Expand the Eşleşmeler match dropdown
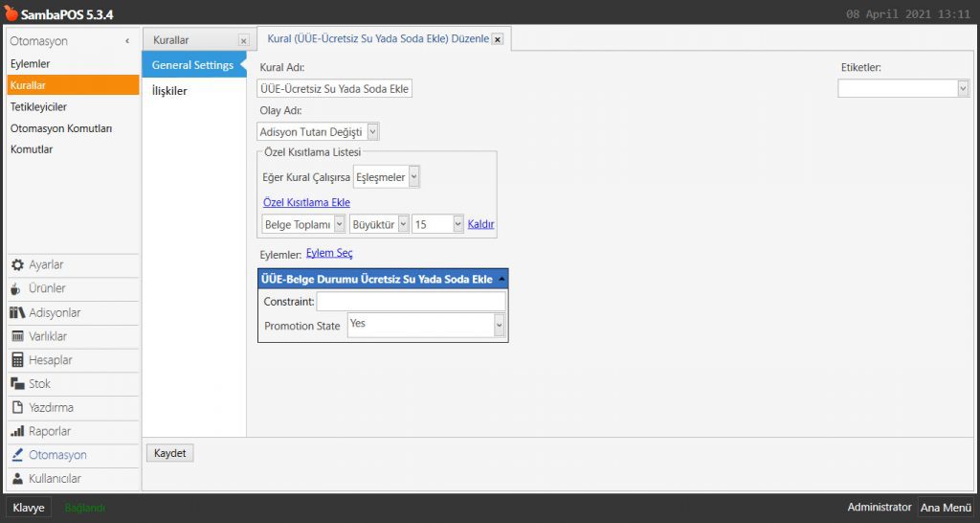Screen dimensions: 980x523 tap(413, 177)
